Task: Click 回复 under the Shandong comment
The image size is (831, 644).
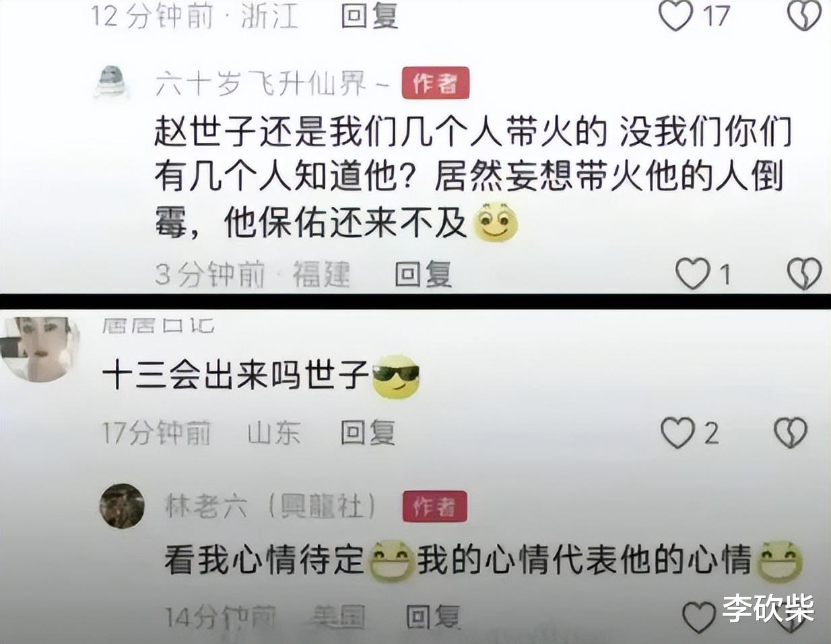Action: [368, 432]
